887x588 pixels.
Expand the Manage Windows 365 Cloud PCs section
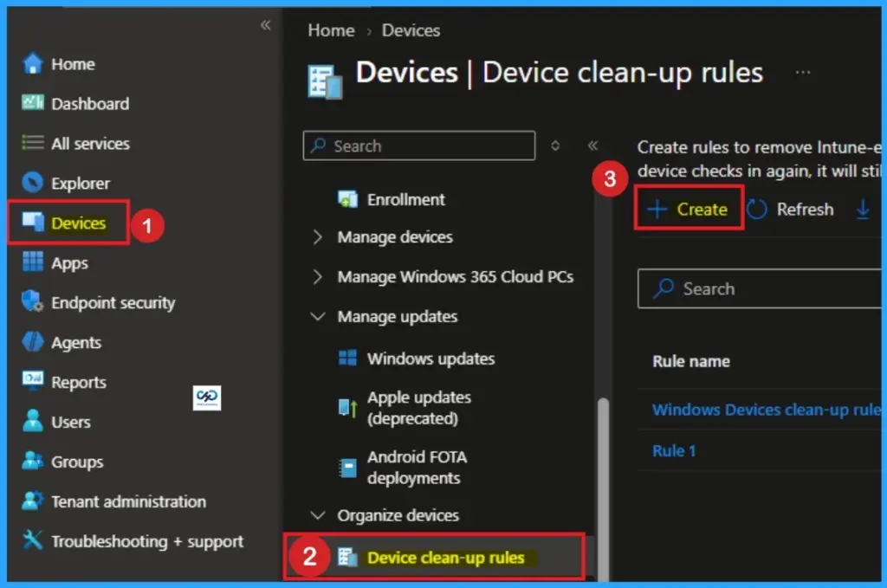tap(317, 276)
